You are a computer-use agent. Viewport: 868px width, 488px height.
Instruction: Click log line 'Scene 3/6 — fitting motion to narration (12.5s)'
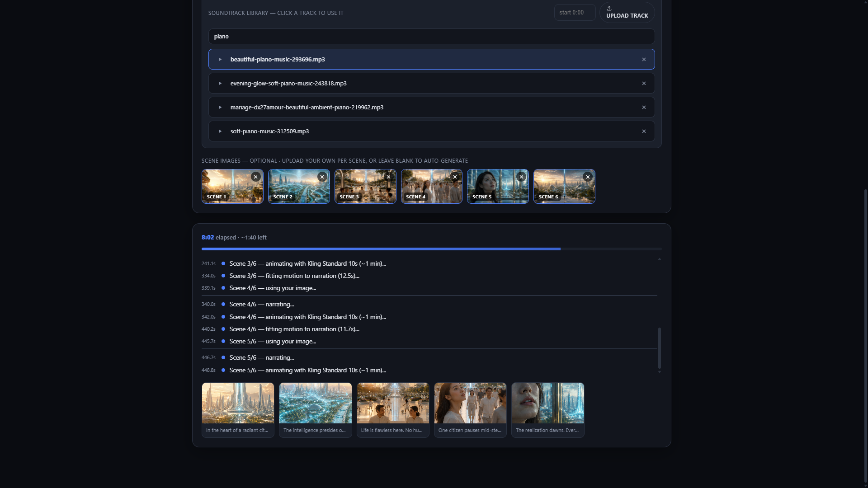click(x=294, y=276)
